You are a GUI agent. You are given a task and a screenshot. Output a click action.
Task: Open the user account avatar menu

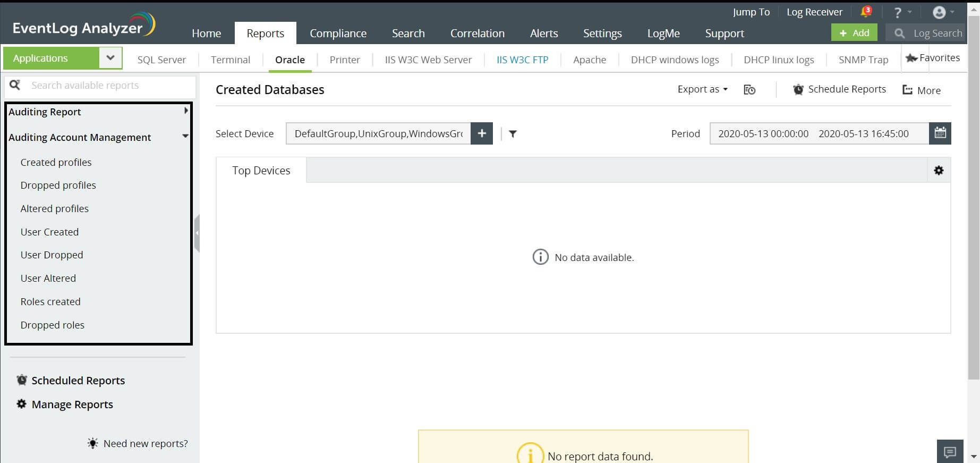point(939,12)
